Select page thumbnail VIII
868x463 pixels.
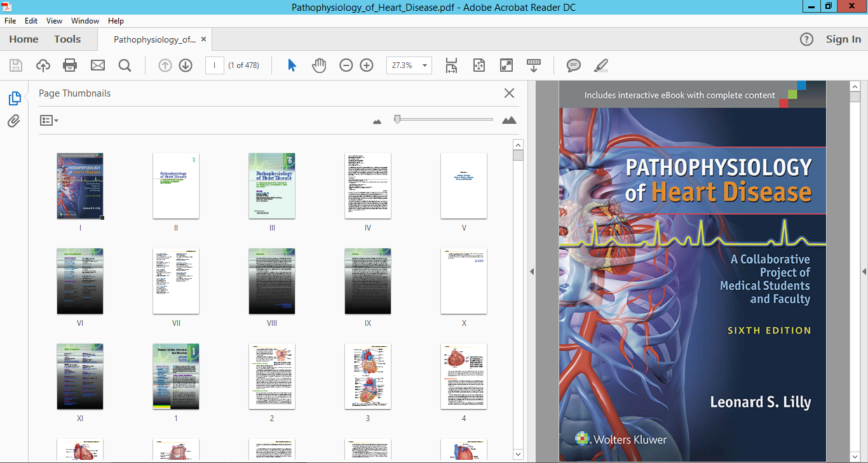pos(272,281)
